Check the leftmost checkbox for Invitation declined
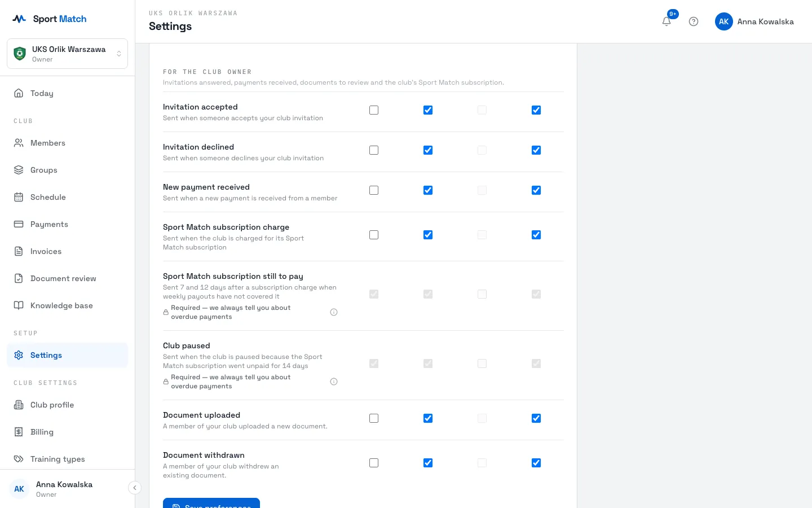The width and height of the screenshot is (812, 508). click(374, 150)
